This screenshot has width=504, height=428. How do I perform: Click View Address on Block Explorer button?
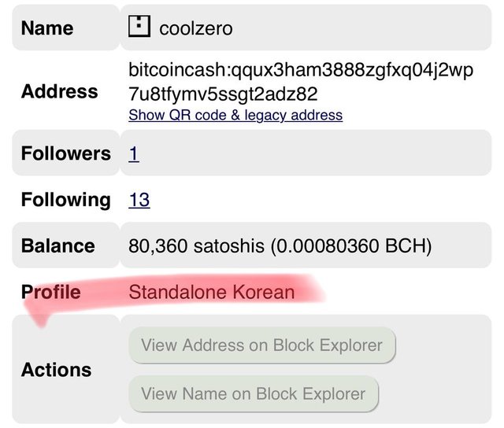pos(262,345)
